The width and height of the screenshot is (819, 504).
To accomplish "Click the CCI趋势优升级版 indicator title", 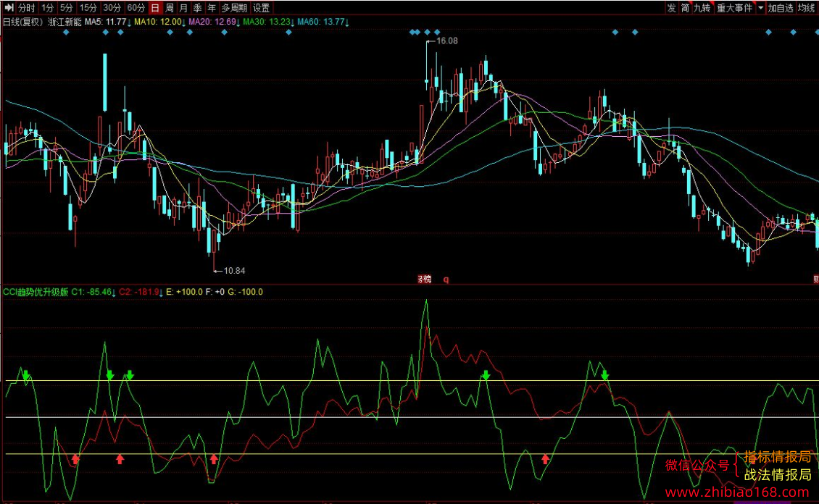I will point(36,292).
